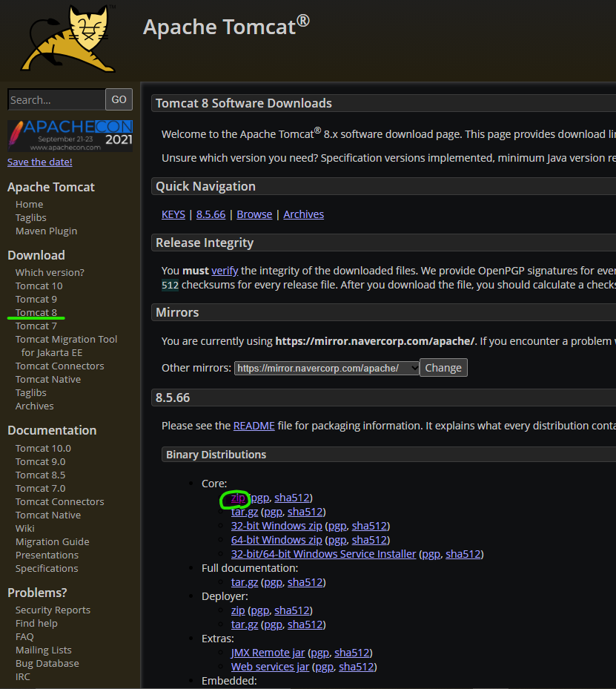Open the Mailing Lists link
Screen dimensions: 616x689
44,650
